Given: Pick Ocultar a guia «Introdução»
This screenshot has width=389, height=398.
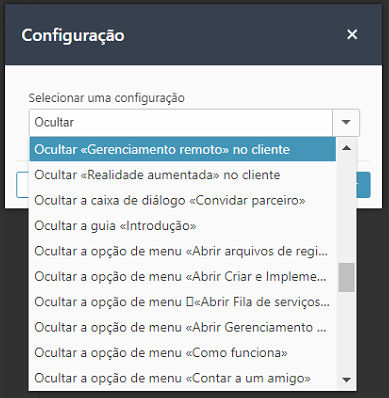Looking at the screenshot, I should [183, 225].
